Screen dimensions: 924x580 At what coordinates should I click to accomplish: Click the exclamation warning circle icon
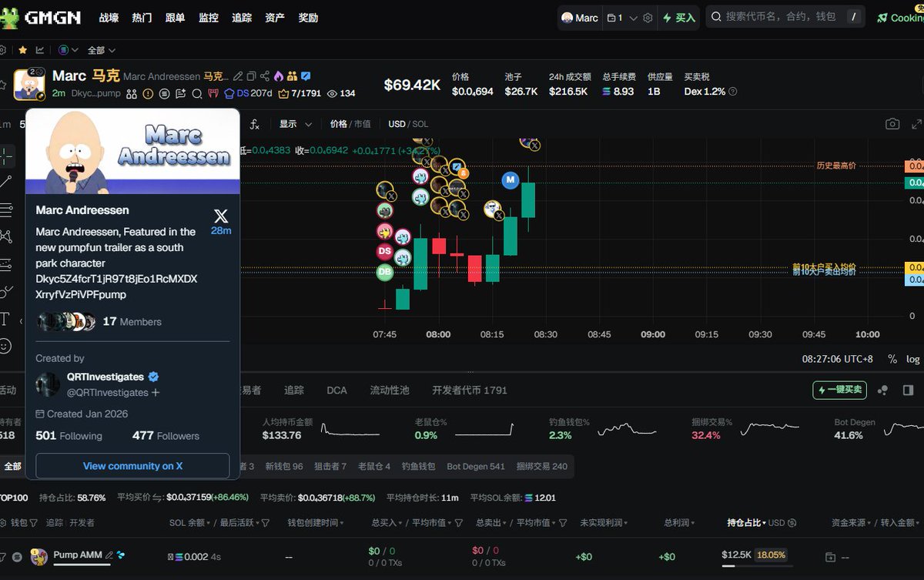click(x=148, y=94)
